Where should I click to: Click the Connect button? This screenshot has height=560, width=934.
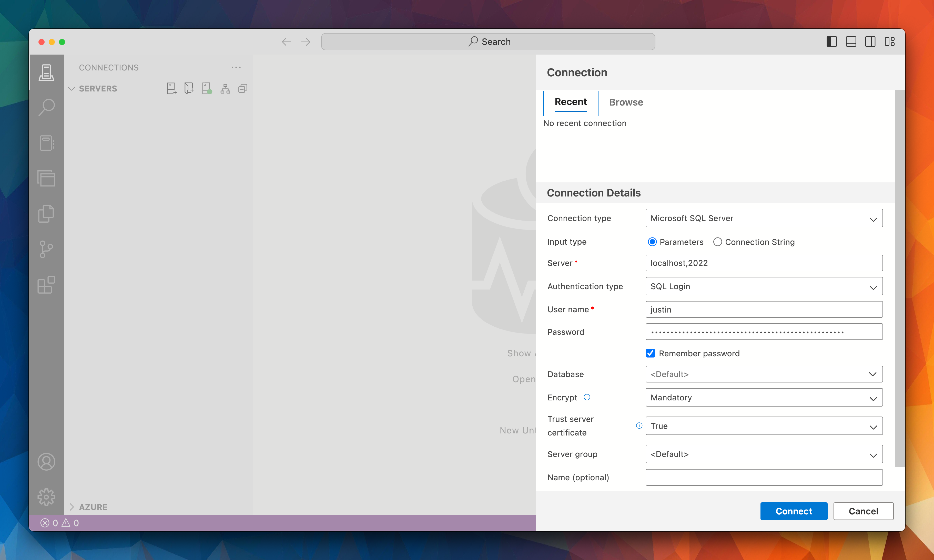[x=794, y=511]
